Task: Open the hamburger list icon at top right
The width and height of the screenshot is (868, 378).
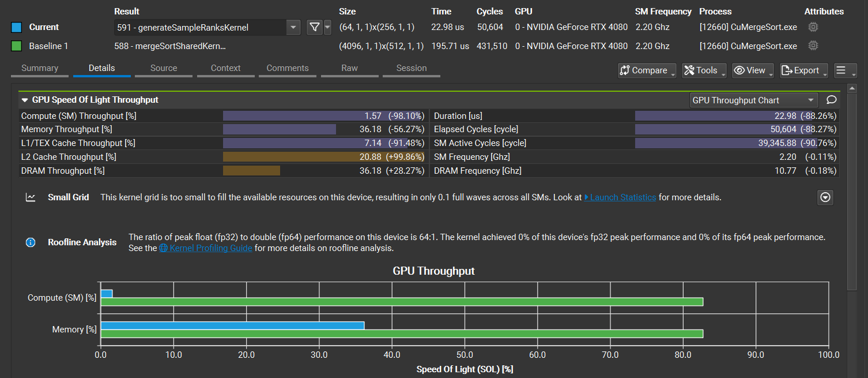Action: 841,70
